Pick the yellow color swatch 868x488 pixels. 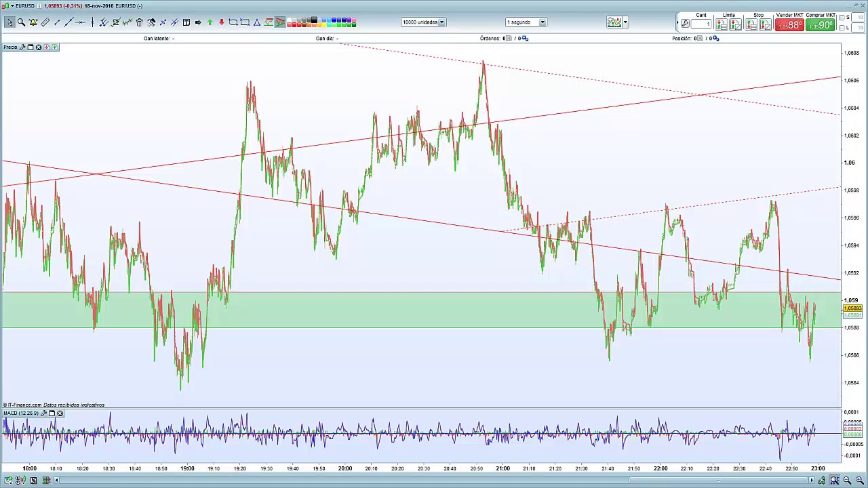(325, 25)
